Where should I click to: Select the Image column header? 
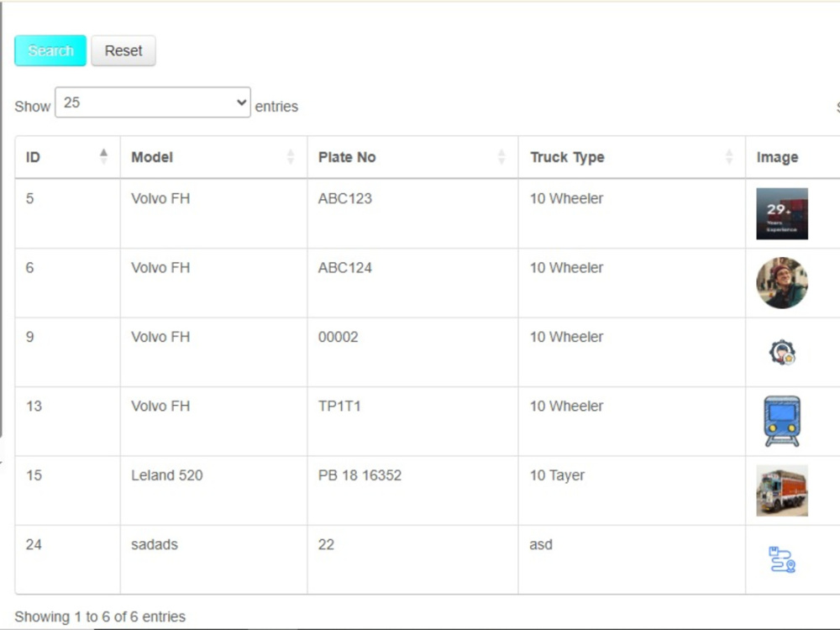coord(777,157)
